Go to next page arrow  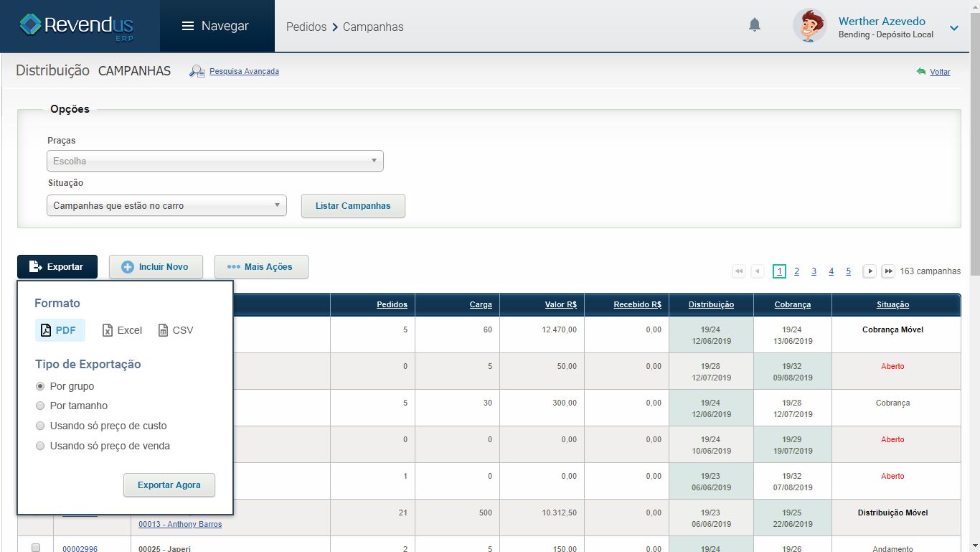point(870,271)
